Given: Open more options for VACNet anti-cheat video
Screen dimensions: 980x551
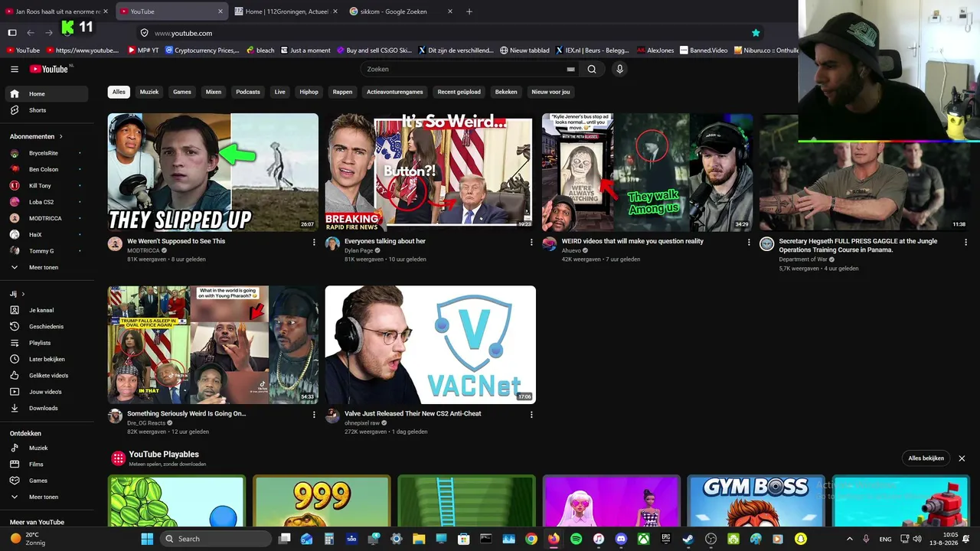Looking at the screenshot, I should (531, 414).
